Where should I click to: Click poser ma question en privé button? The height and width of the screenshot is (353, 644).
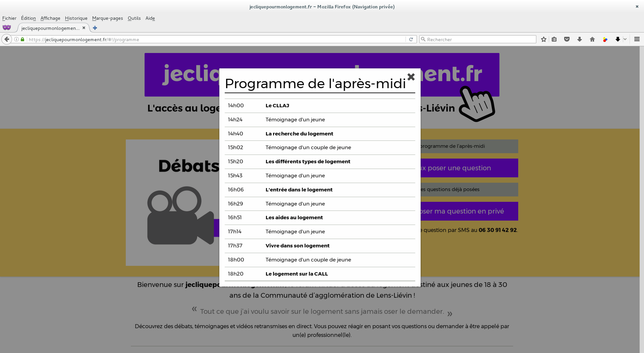click(469, 211)
